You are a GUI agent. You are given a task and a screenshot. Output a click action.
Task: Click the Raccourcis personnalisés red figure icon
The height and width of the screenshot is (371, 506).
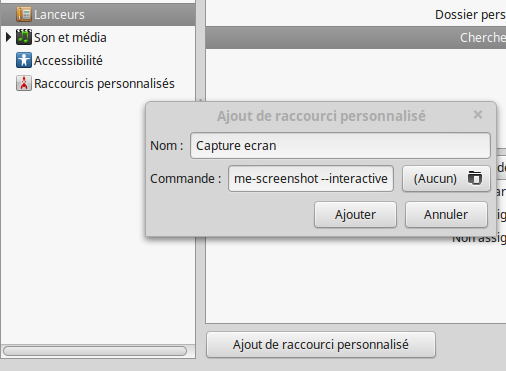[24, 83]
